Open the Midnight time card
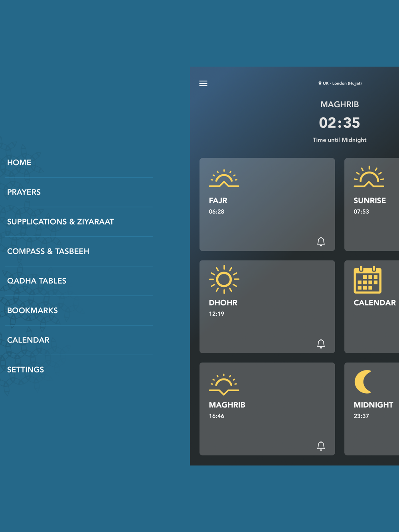399x532 pixels. coord(371,409)
